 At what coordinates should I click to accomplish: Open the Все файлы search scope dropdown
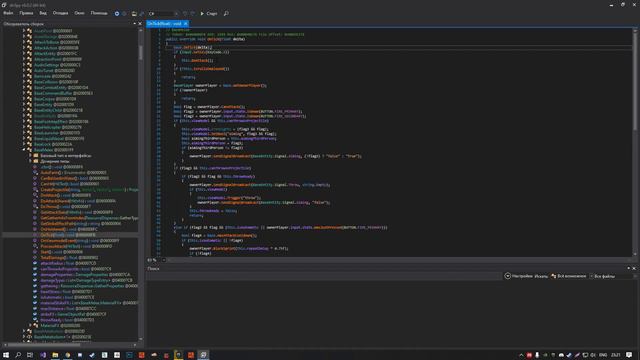click(612, 276)
